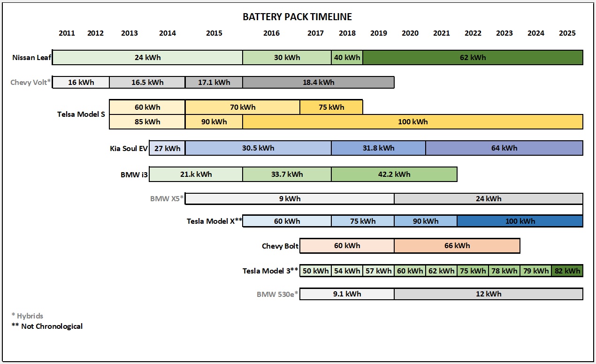This screenshot has width=596, height=364.
Task: Click the BMW i3 row label
Action: (134, 174)
